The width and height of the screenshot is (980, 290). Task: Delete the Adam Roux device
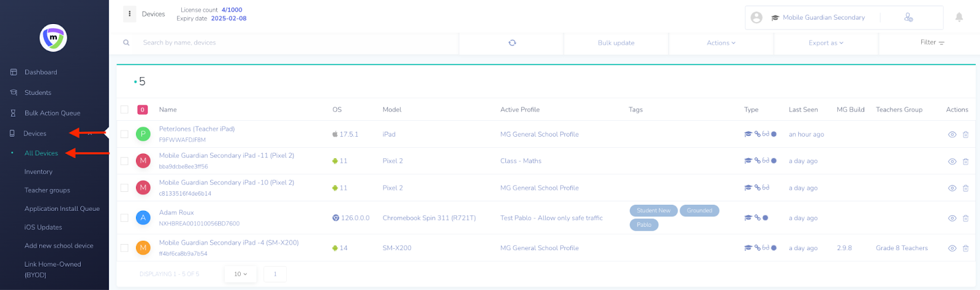click(965, 218)
